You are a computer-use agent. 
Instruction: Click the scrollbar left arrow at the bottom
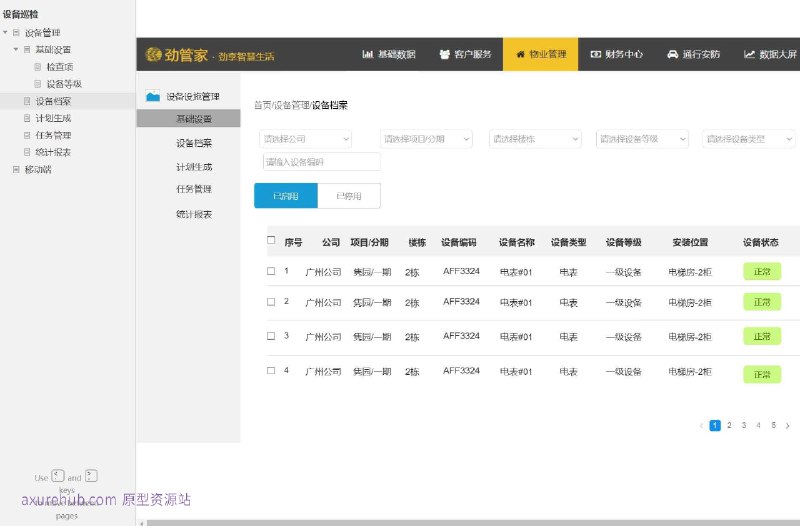[x=142, y=523]
